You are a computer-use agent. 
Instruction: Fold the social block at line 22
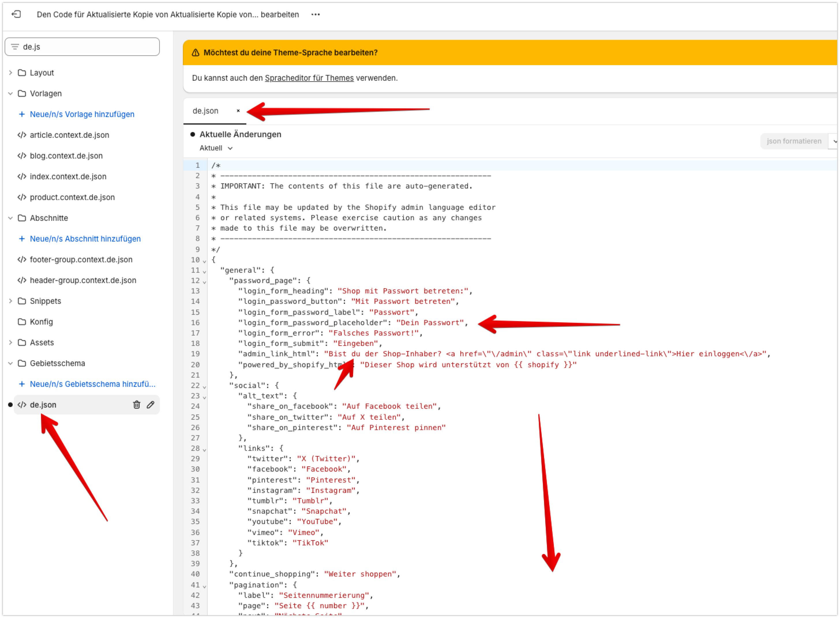coord(205,387)
